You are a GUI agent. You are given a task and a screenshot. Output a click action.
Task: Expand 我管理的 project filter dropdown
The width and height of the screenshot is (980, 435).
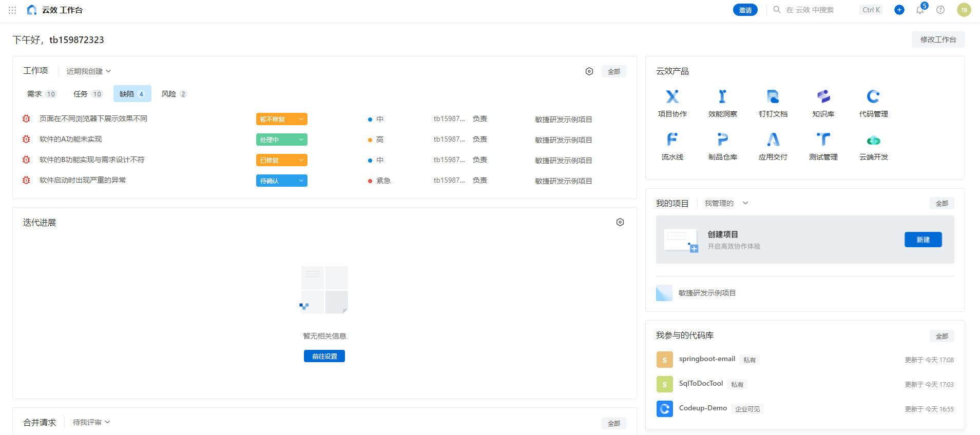[726, 203]
